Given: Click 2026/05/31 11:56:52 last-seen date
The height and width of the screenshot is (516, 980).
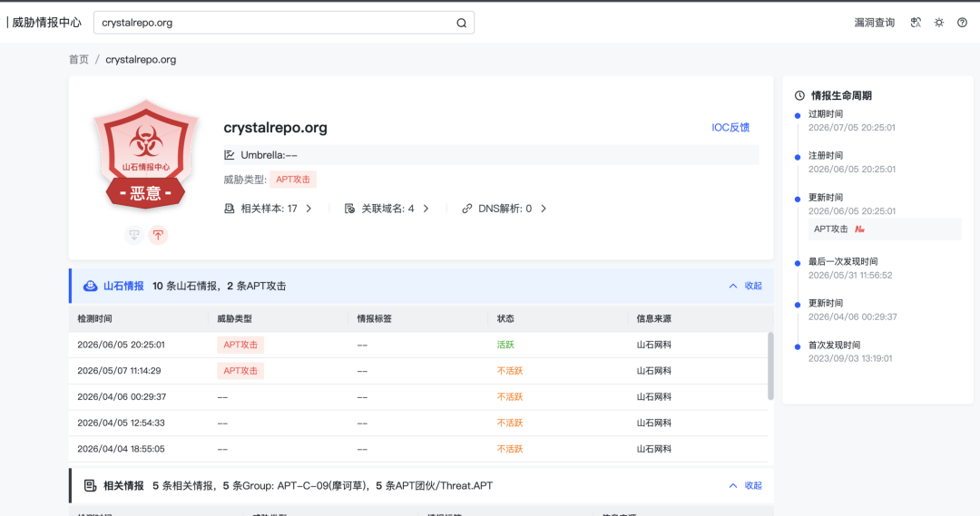Looking at the screenshot, I should pyautogui.click(x=850, y=276).
